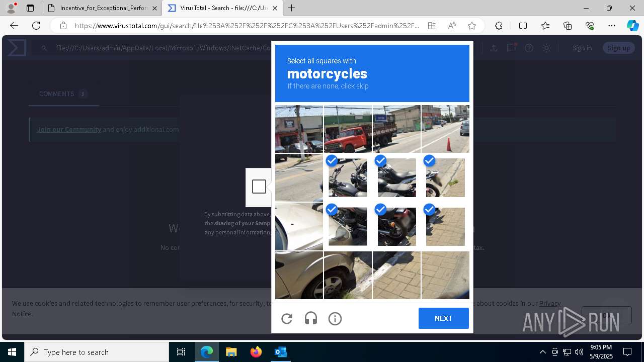644x362 pixels.
Task: Open the network status tray icon
Action: pyautogui.click(x=567, y=352)
